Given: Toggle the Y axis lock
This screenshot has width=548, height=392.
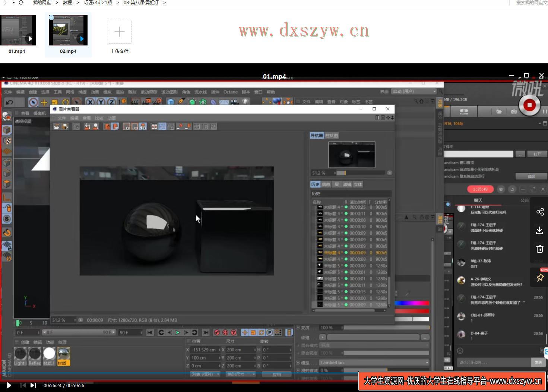Looking at the screenshot, I should (x=101, y=102).
